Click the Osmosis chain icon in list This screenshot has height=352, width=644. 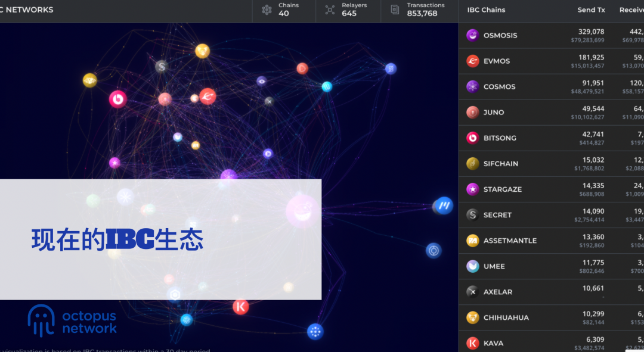pyautogui.click(x=472, y=35)
